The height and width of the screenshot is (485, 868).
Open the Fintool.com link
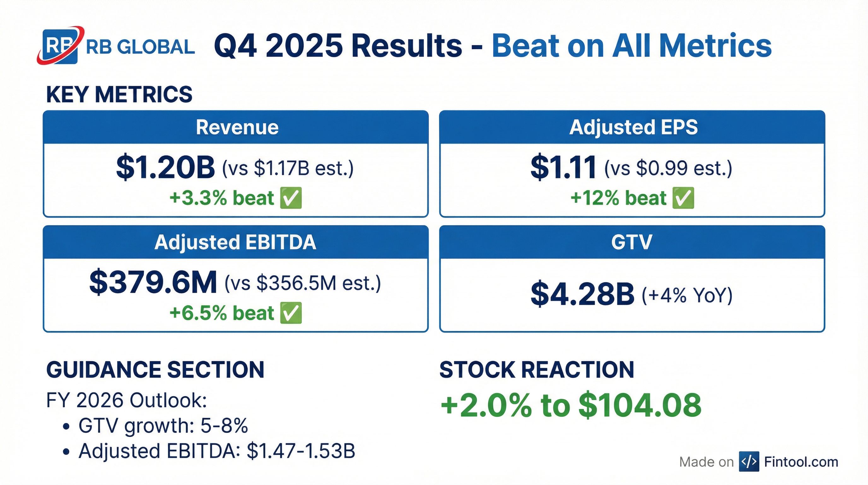801,462
